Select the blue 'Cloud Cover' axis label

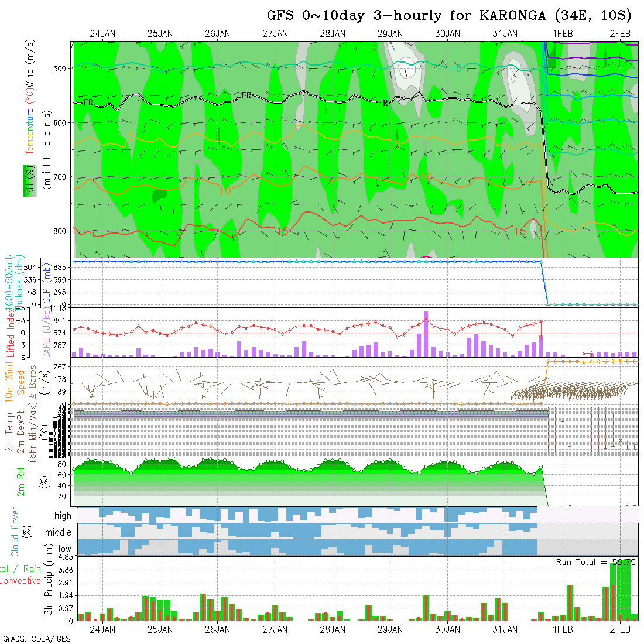[x=15, y=532]
